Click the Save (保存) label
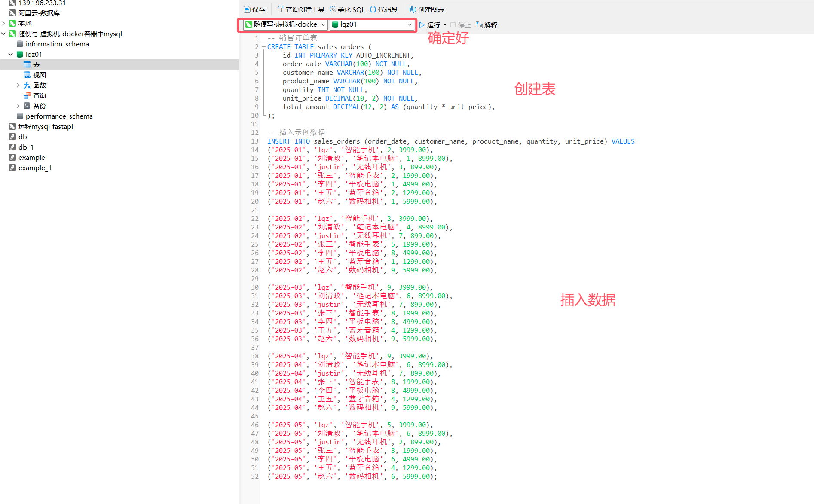This screenshot has width=814, height=504. 259,9
